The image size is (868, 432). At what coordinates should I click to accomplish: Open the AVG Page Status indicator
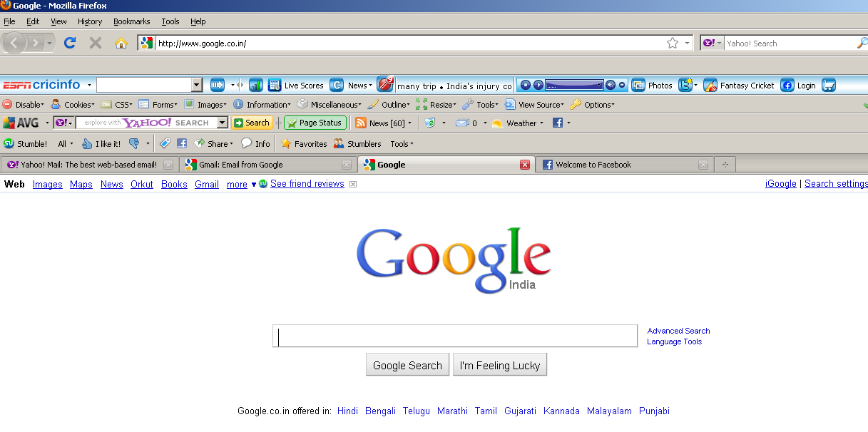pyautogui.click(x=315, y=123)
